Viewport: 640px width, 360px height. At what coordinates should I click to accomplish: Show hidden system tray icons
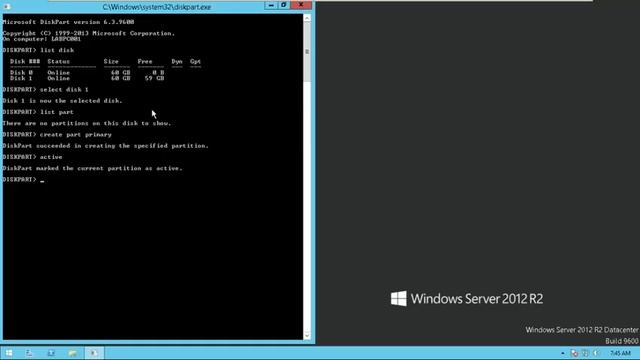[563, 353]
